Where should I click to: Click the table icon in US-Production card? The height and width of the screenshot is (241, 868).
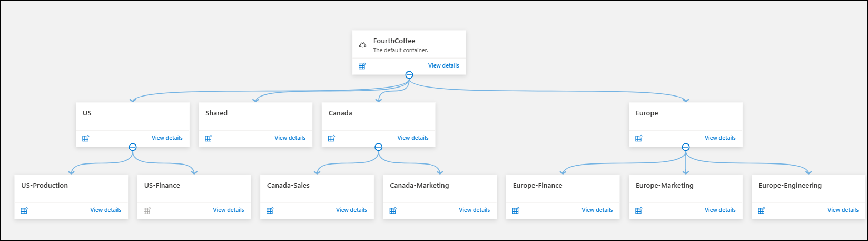24,210
